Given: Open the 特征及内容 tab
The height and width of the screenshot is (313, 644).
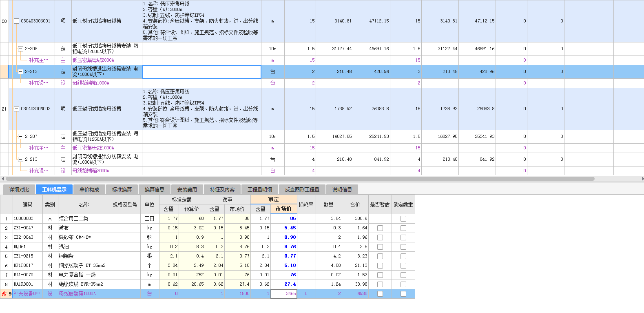Looking at the screenshot, I should 222,189.
